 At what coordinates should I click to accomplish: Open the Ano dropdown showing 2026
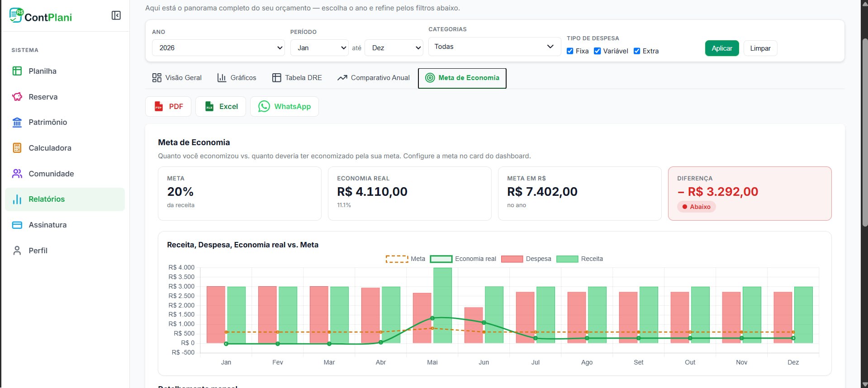click(x=218, y=47)
